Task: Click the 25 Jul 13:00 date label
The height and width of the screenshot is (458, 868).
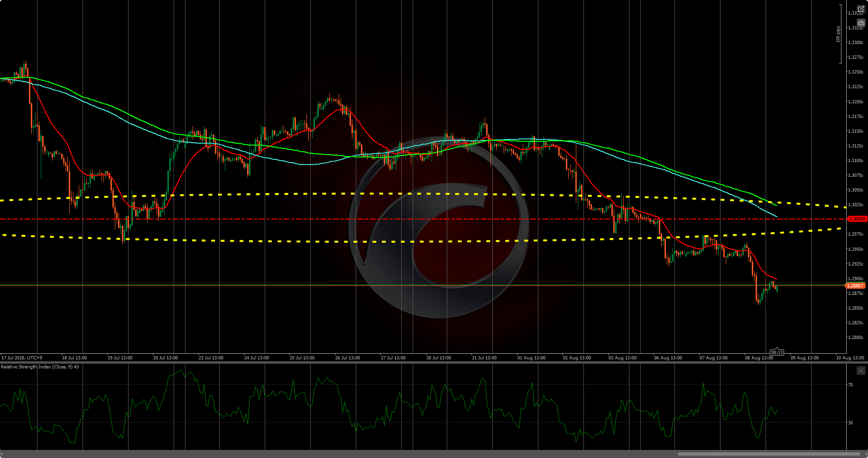Action: click(302, 358)
